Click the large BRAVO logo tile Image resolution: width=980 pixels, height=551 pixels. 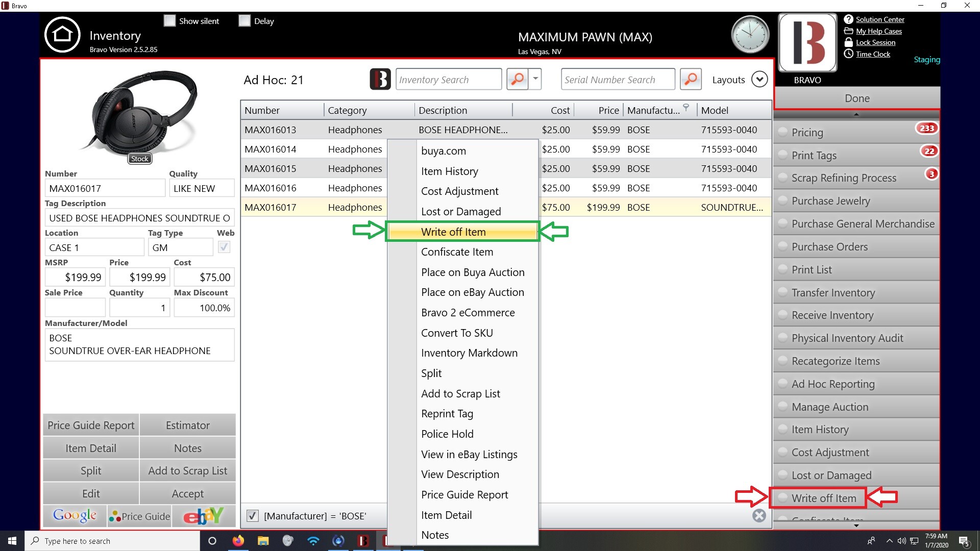point(807,43)
